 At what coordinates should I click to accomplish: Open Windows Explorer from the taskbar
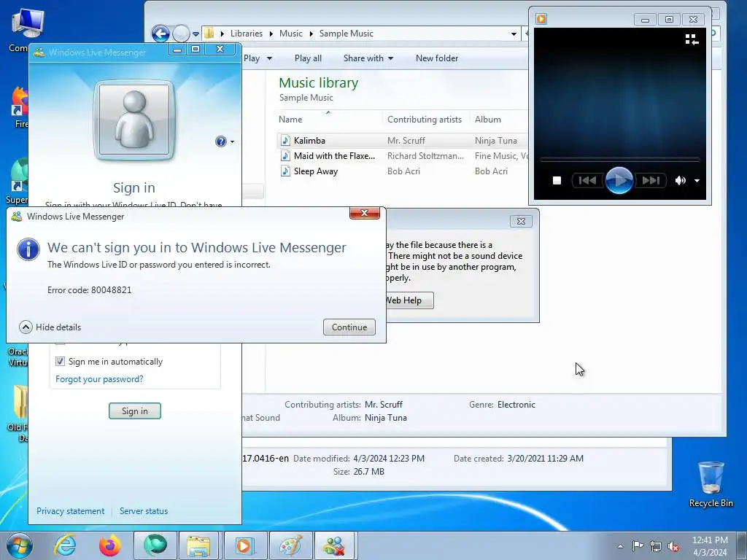pyautogui.click(x=198, y=545)
